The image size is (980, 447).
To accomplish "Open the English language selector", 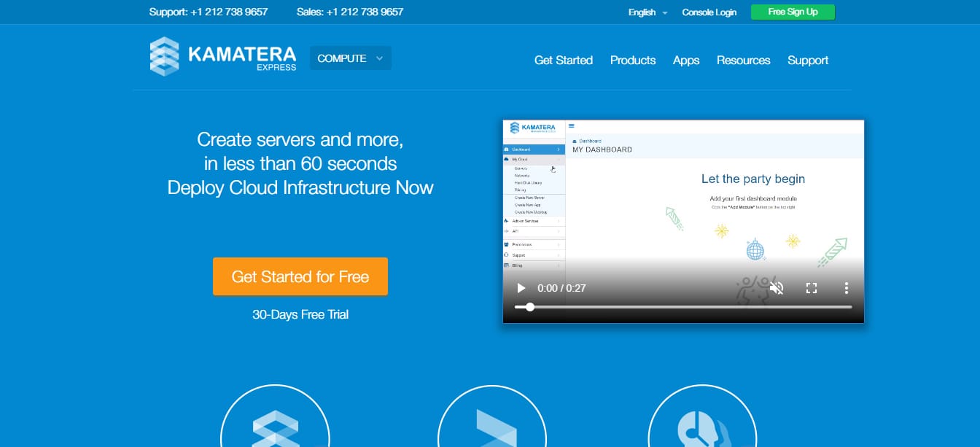I will (x=647, y=12).
